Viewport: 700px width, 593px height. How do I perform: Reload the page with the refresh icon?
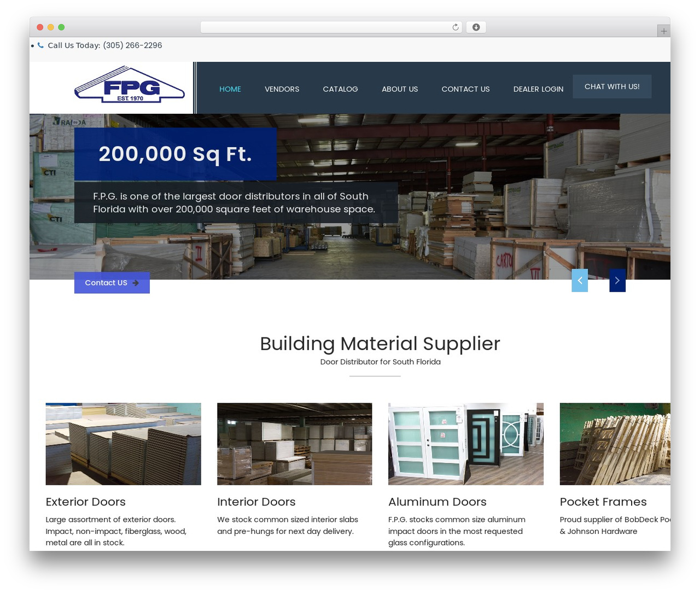(455, 27)
